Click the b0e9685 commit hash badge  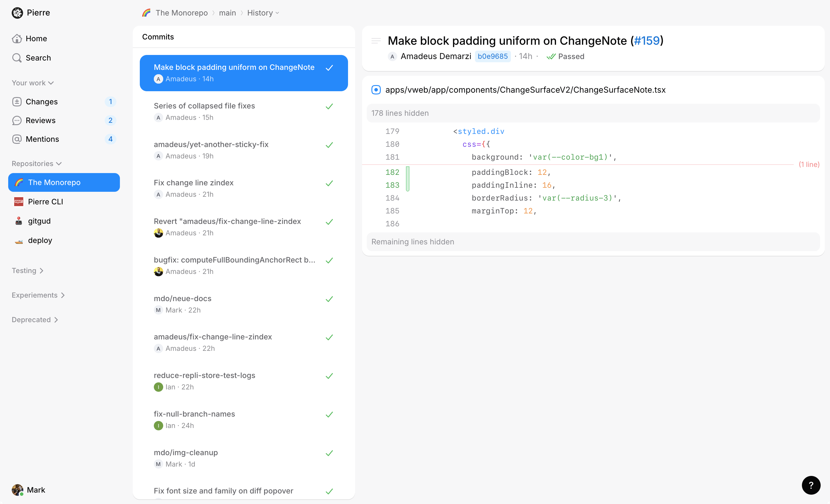point(493,56)
